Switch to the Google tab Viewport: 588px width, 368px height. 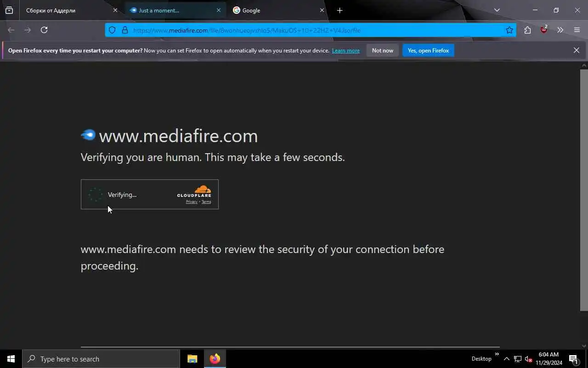point(279,10)
